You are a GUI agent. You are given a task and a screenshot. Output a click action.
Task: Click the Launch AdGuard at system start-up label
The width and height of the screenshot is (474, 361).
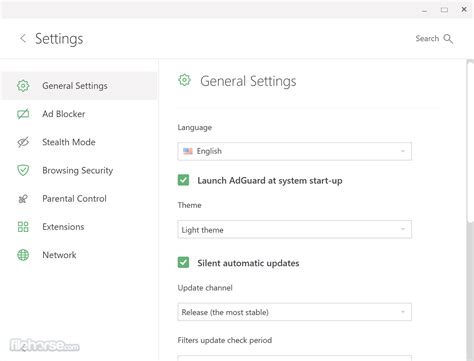click(x=270, y=181)
